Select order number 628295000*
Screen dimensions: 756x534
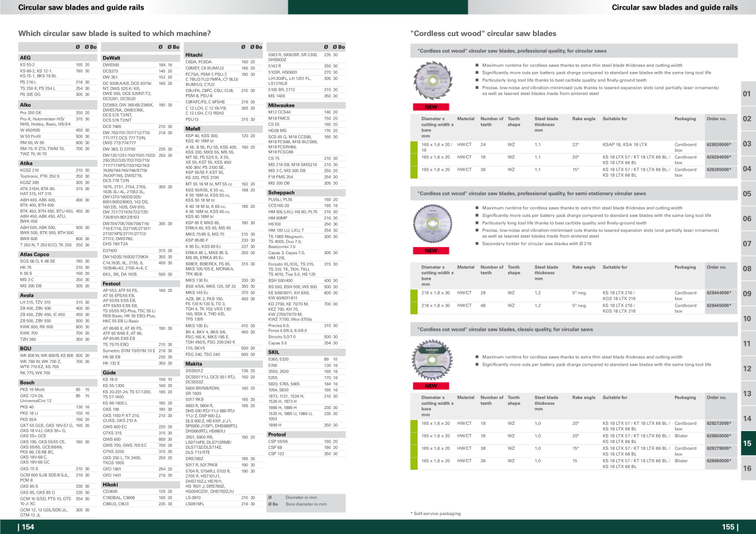[718, 169]
